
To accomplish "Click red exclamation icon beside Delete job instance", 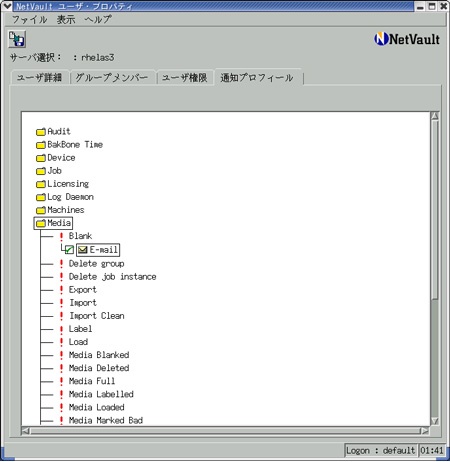I will coord(61,277).
